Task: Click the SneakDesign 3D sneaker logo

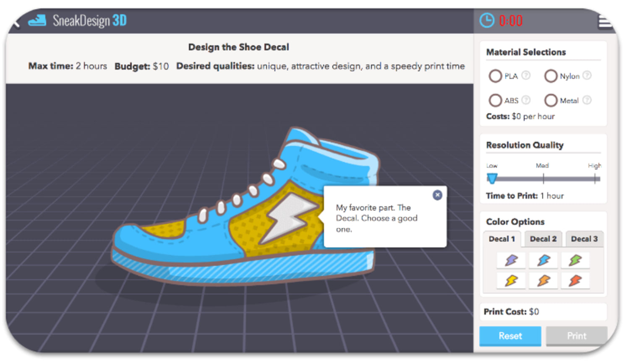Action: (37, 21)
